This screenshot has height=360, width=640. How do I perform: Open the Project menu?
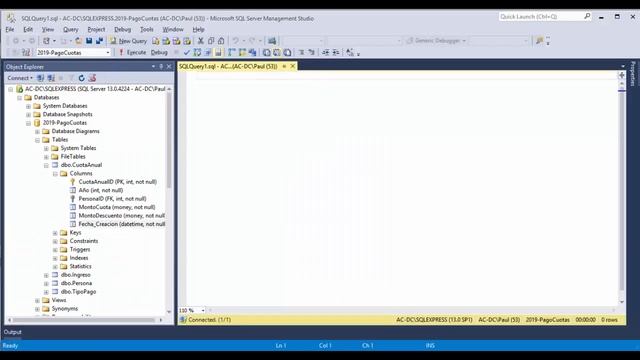point(96,29)
